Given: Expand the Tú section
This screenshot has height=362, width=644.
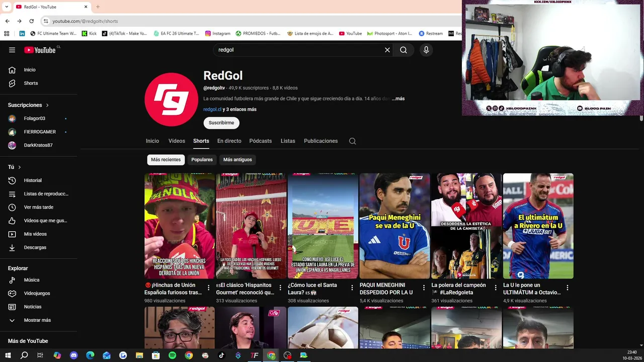Looking at the screenshot, I should click(15, 167).
